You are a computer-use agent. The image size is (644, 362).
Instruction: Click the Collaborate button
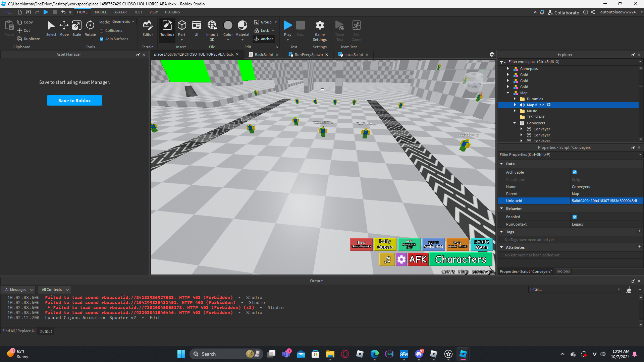563,12
